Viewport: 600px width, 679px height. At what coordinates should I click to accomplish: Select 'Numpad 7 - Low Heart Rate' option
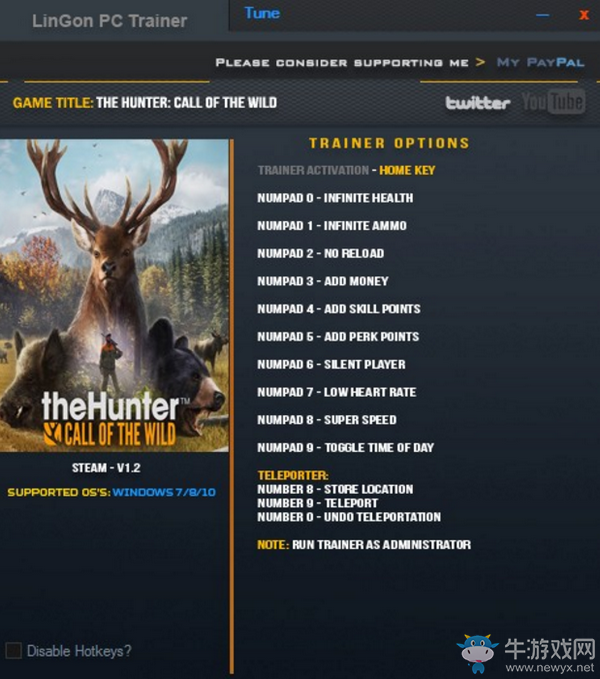tap(337, 392)
